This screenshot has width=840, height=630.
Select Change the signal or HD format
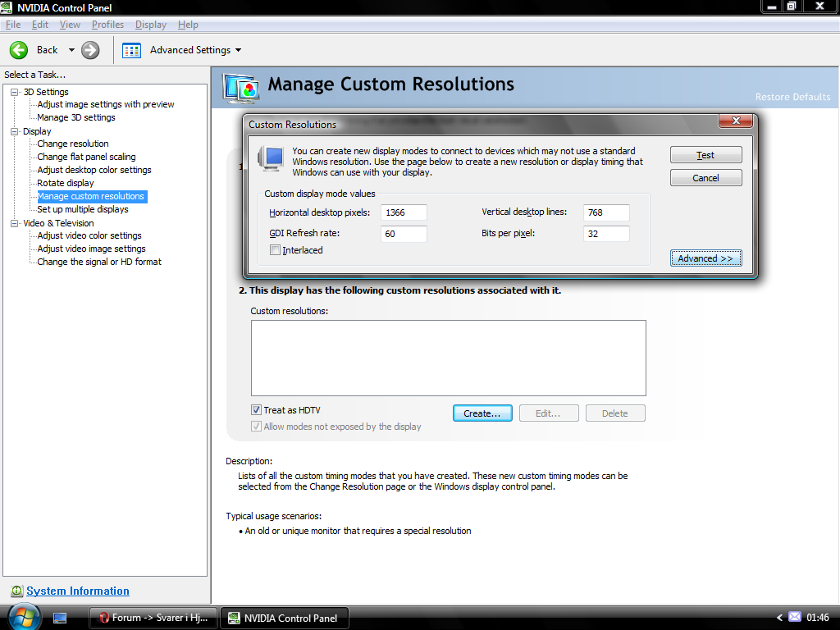pyautogui.click(x=99, y=262)
